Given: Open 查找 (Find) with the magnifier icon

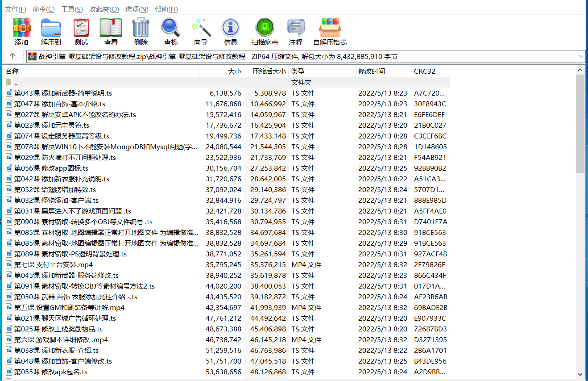Looking at the screenshot, I should [170, 31].
